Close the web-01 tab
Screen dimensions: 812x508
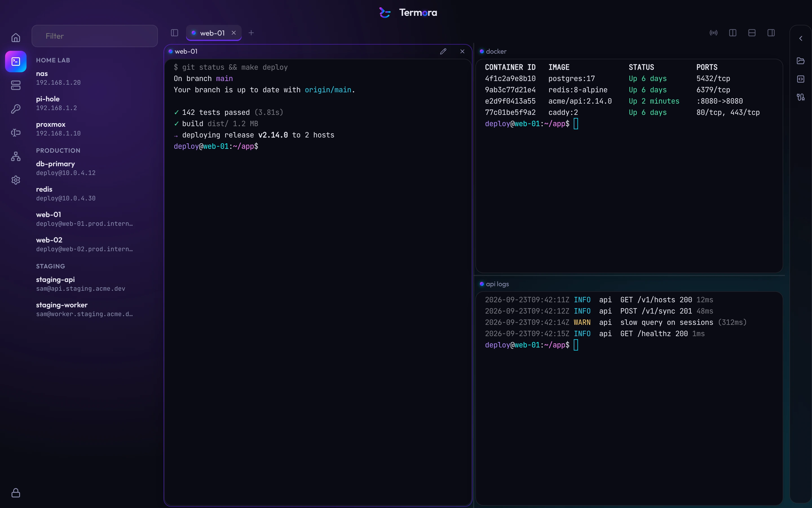click(234, 32)
